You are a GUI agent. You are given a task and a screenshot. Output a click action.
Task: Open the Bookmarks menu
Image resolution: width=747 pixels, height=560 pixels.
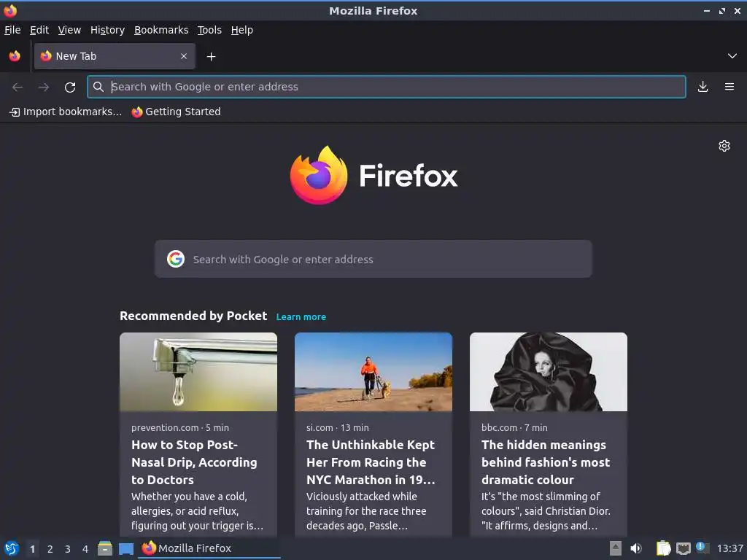161,30
